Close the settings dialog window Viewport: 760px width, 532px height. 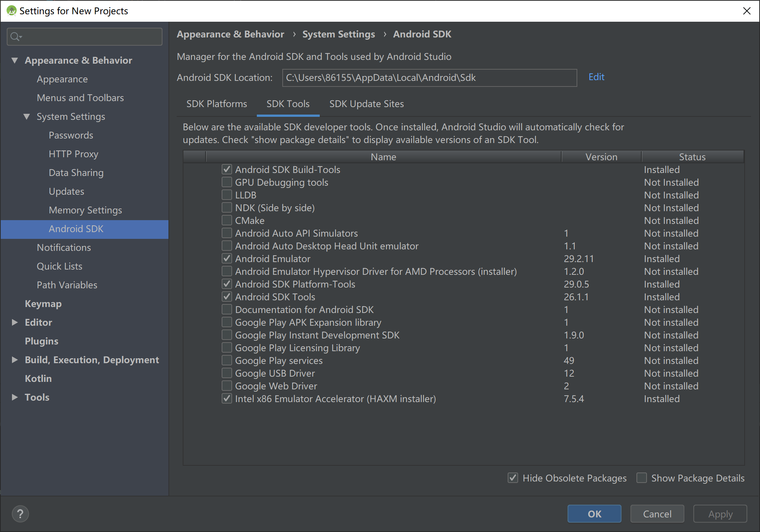(747, 11)
